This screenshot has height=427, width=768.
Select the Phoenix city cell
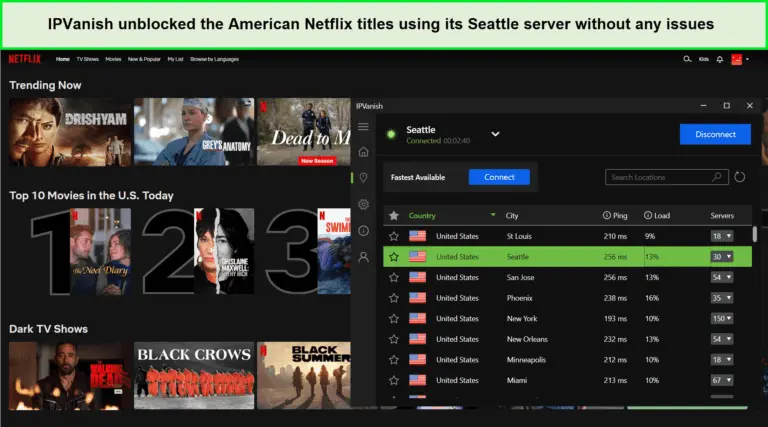pyautogui.click(x=519, y=298)
